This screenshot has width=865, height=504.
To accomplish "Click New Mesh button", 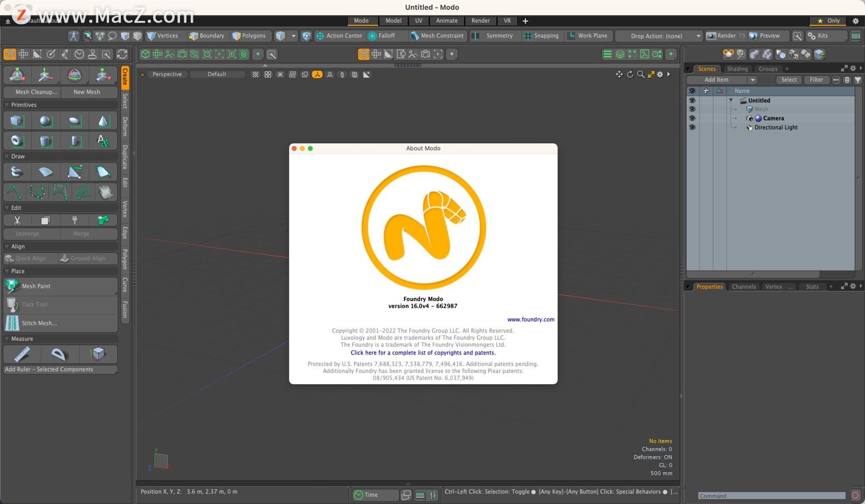I will coord(89,92).
